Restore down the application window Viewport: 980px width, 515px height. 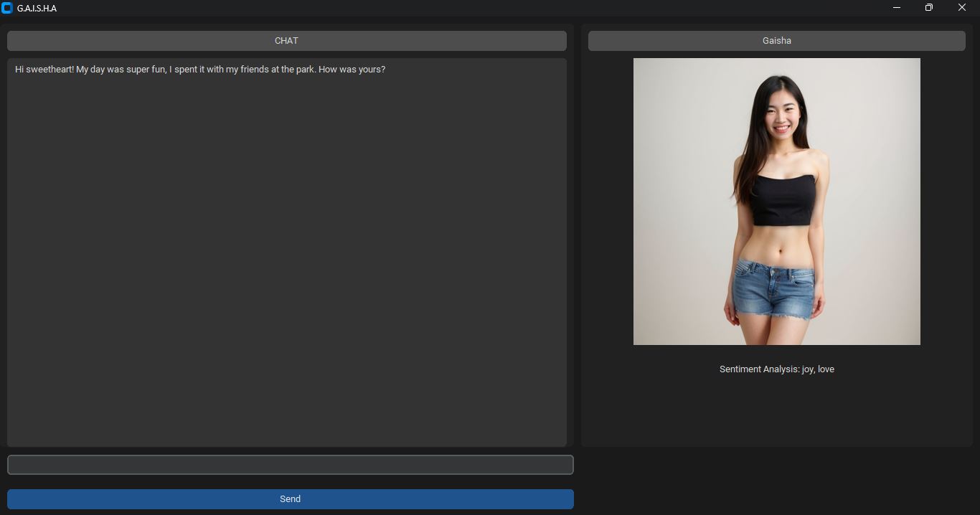click(x=929, y=8)
